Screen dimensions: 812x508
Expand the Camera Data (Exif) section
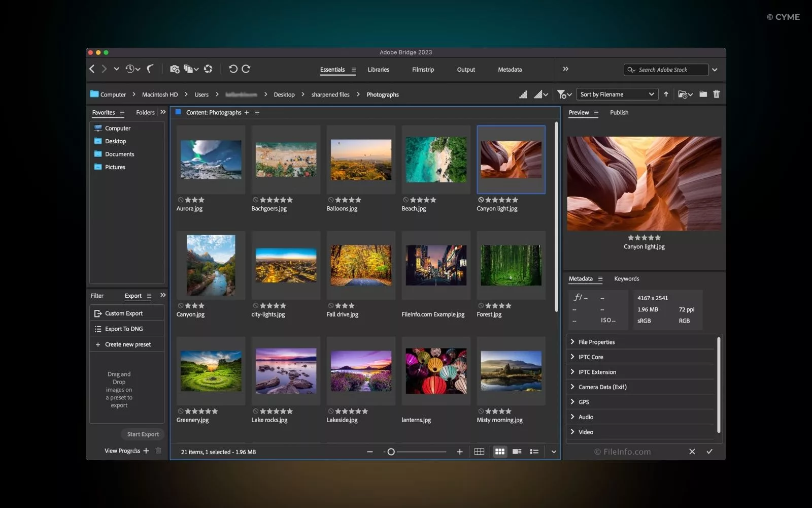604,387
